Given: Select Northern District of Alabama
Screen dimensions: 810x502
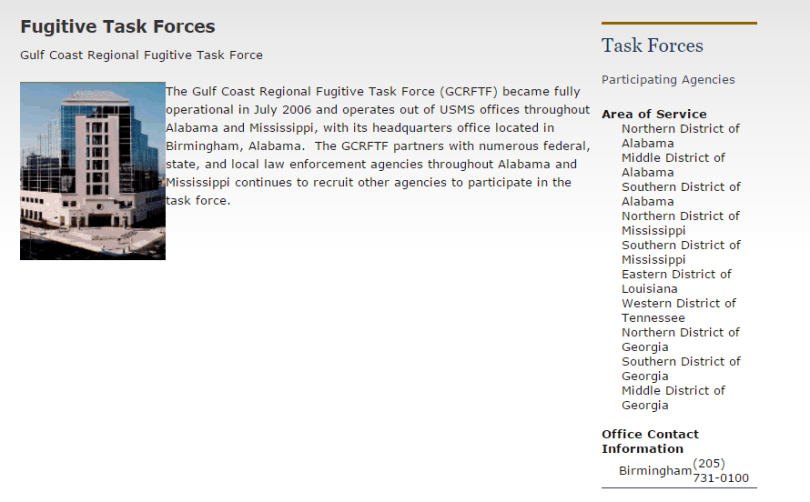Looking at the screenshot, I should 680,136.
